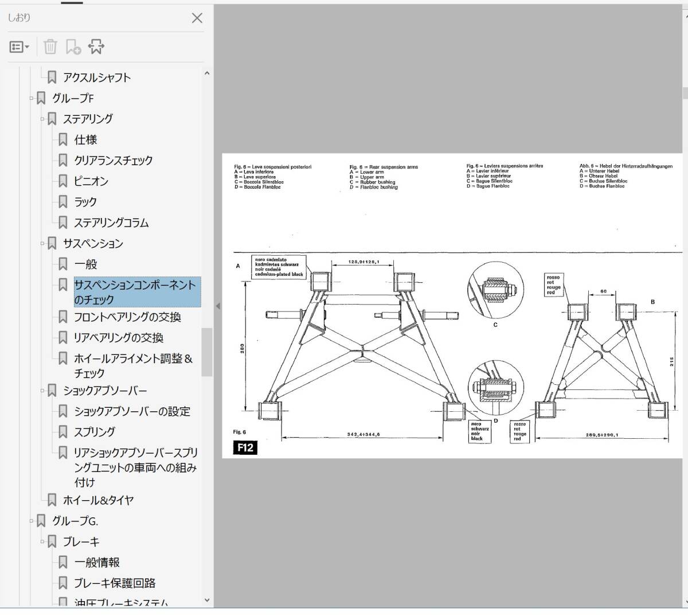The image size is (688, 616).
Task: Collapse the グループF tree node
Action: (32, 98)
